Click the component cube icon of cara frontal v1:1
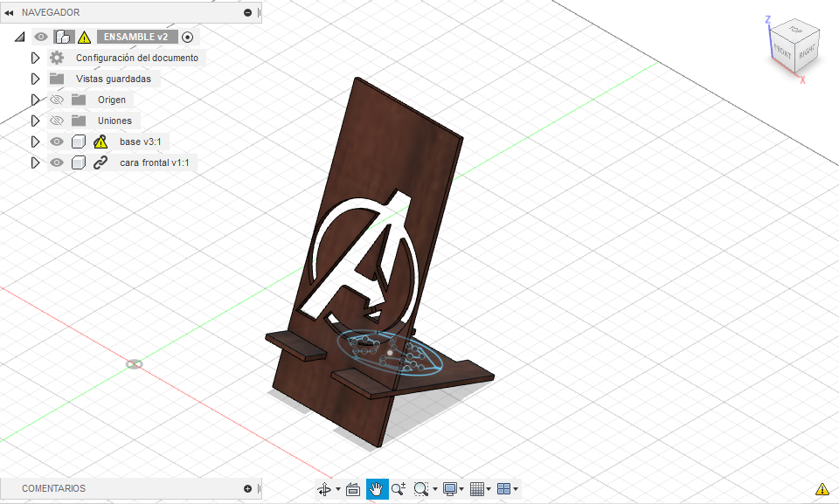The image size is (839, 504). point(79,162)
